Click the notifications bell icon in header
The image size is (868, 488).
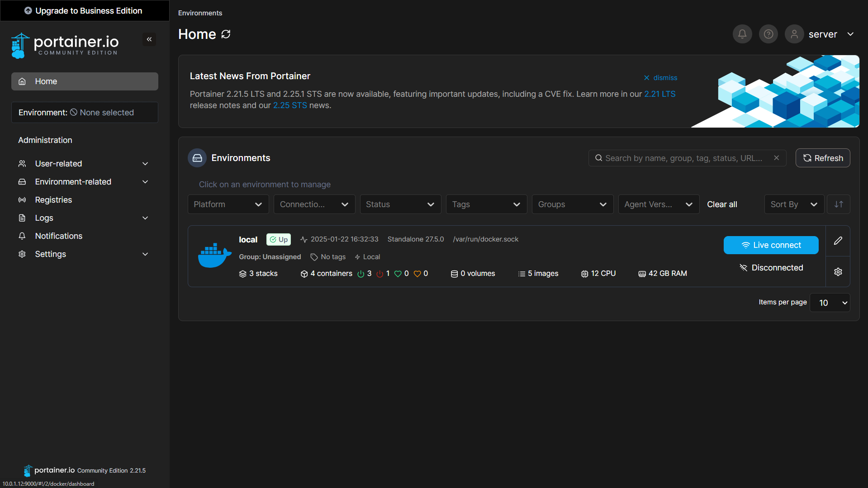[x=742, y=34]
